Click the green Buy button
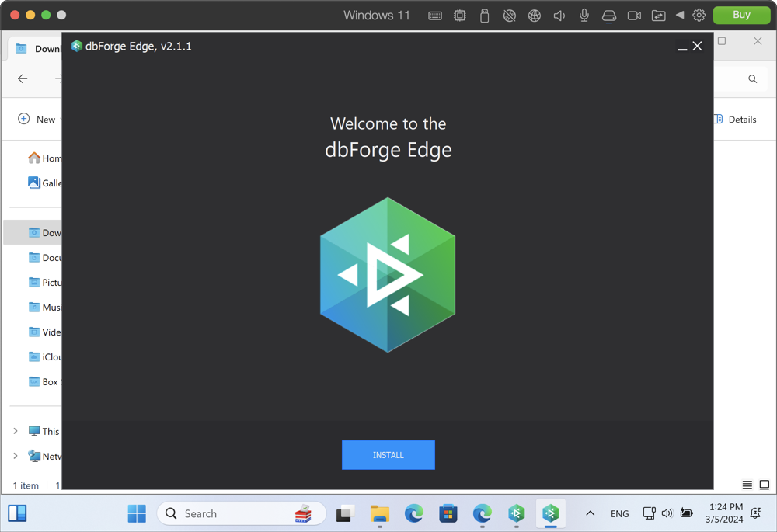 click(x=741, y=15)
